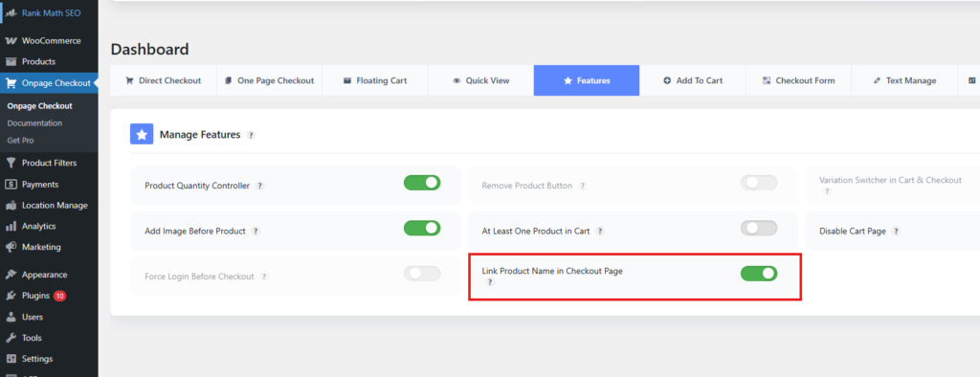Open Rank Math SEO menu item

click(x=49, y=12)
